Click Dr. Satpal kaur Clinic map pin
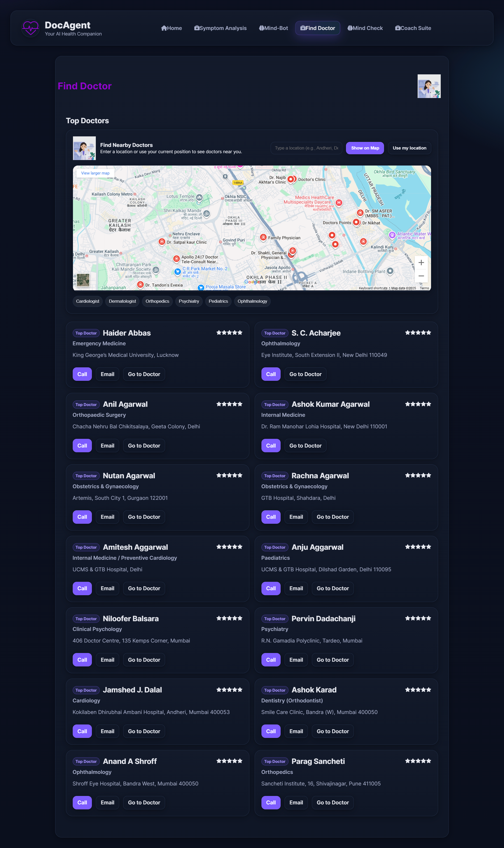The width and height of the screenshot is (504, 848). (x=162, y=242)
